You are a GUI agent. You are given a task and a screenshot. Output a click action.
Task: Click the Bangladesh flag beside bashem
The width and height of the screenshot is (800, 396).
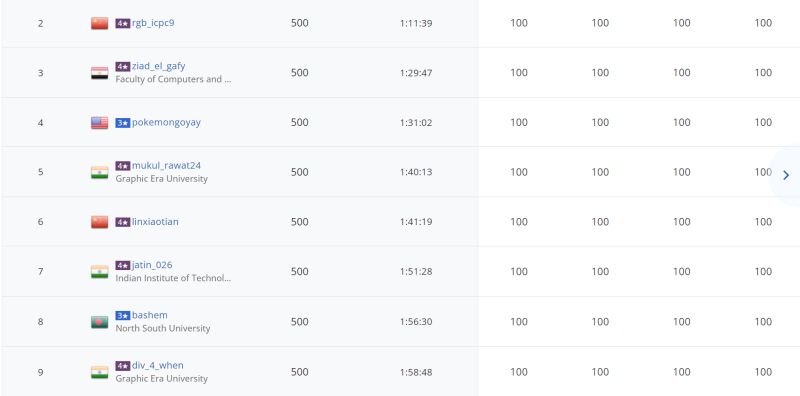click(99, 322)
